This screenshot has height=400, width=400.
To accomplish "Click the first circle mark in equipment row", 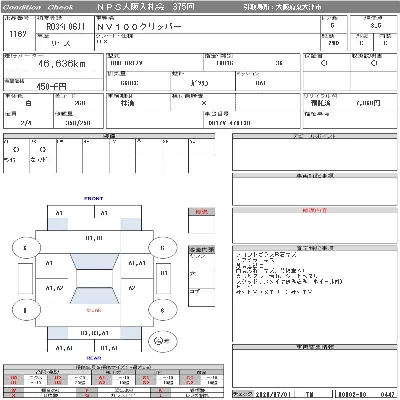I will click(x=16, y=149).
